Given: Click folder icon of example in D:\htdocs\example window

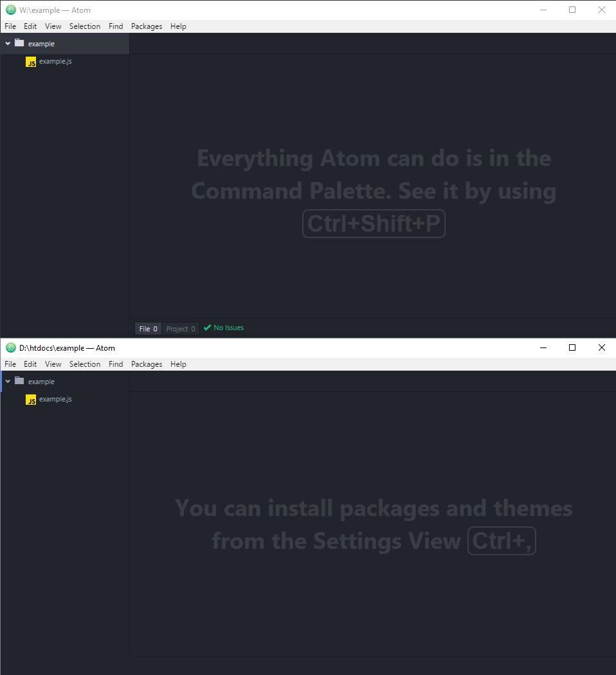Looking at the screenshot, I should 19,380.
